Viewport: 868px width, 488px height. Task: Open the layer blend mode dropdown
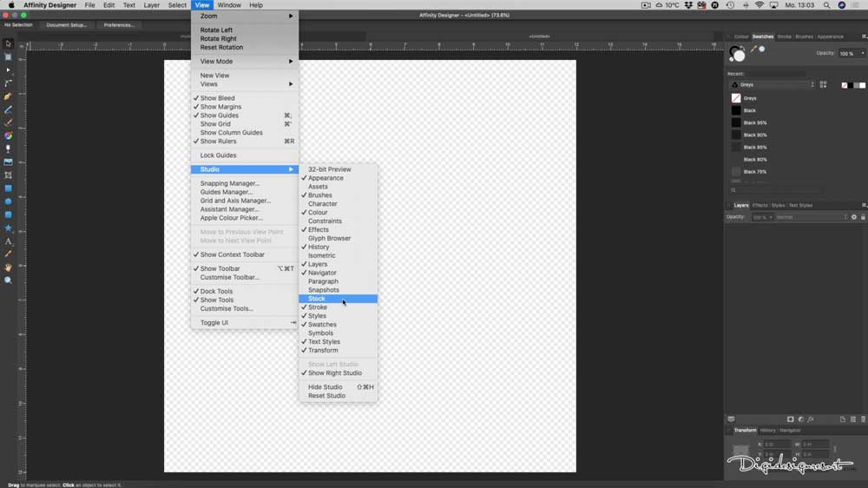(811, 217)
